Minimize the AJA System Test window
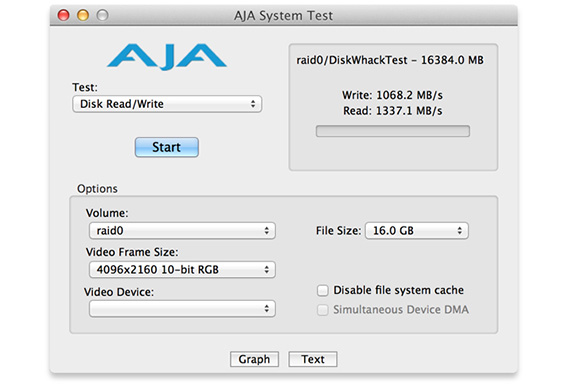570x385 pixels. pos(83,15)
